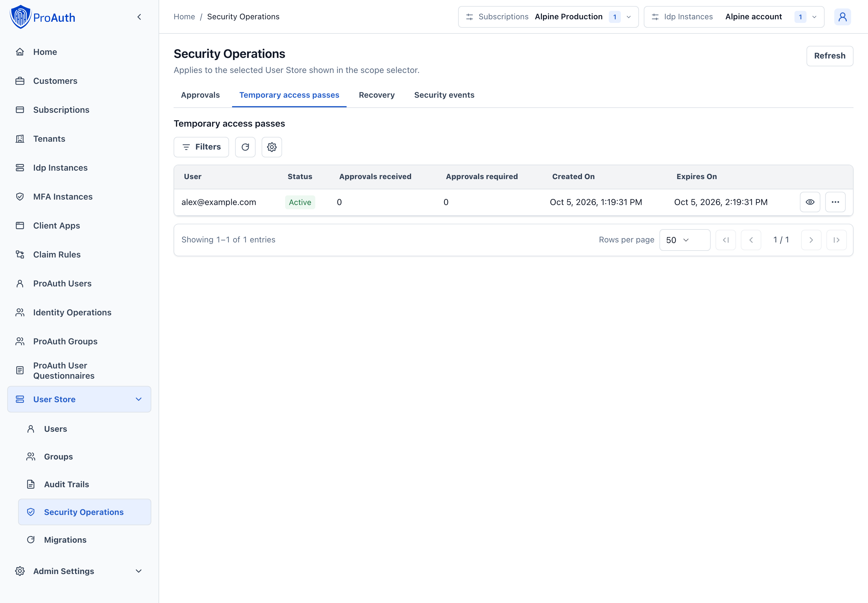The image size is (868, 603).
Task: Open the user profile avatar icon
Action: [842, 17]
